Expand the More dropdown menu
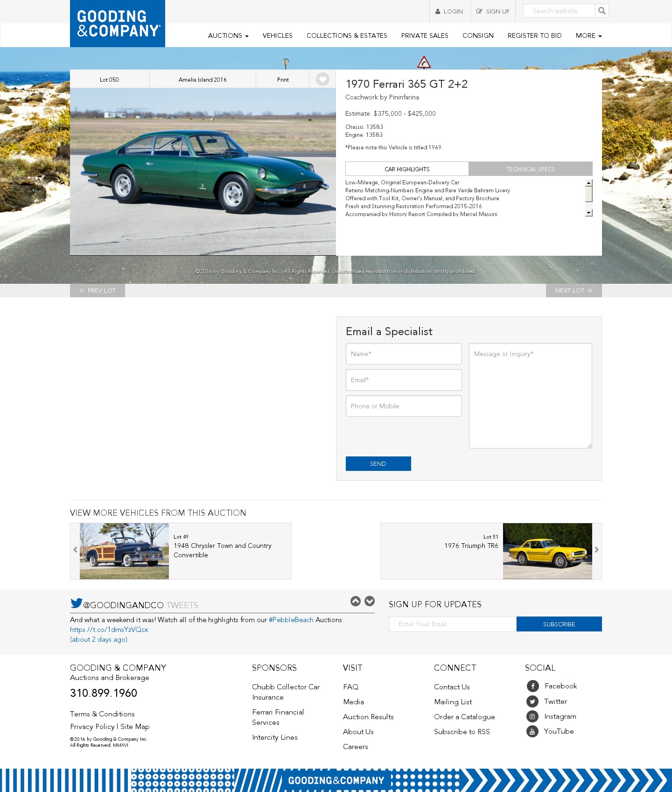672x792 pixels. click(x=589, y=35)
